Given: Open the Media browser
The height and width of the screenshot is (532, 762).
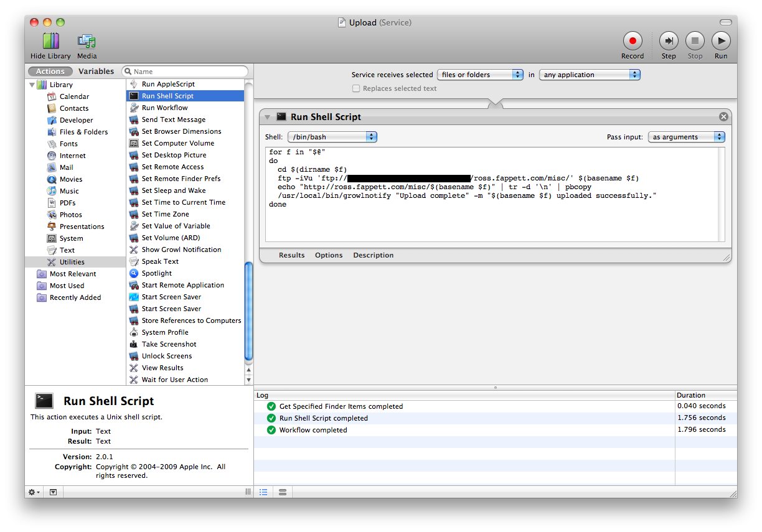Looking at the screenshot, I should pyautogui.click(x=87, y=42).
